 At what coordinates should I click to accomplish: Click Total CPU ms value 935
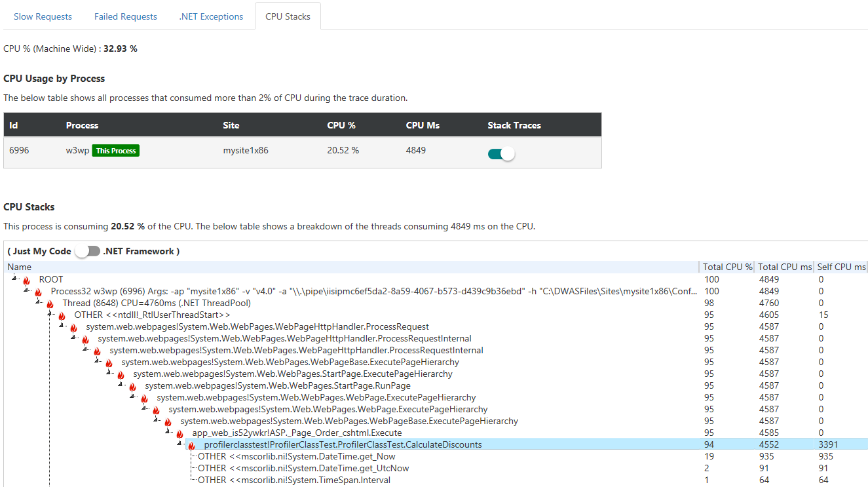(x=766, y=456)
